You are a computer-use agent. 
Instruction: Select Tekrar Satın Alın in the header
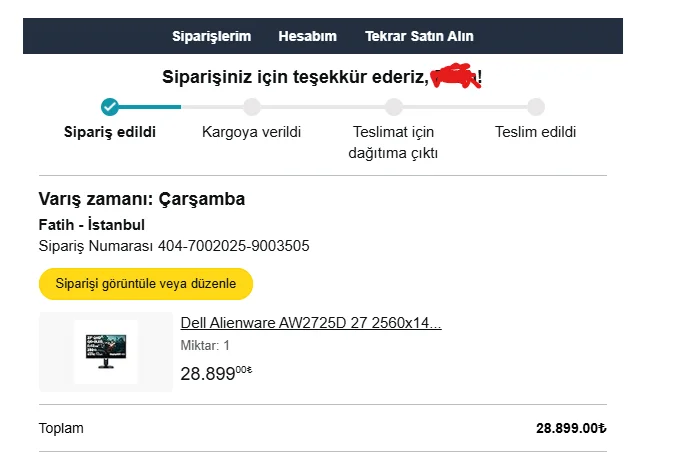[x=419, y=36]
